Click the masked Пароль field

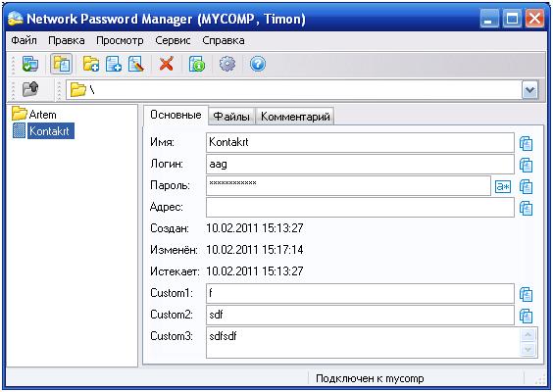pos(348,186)
